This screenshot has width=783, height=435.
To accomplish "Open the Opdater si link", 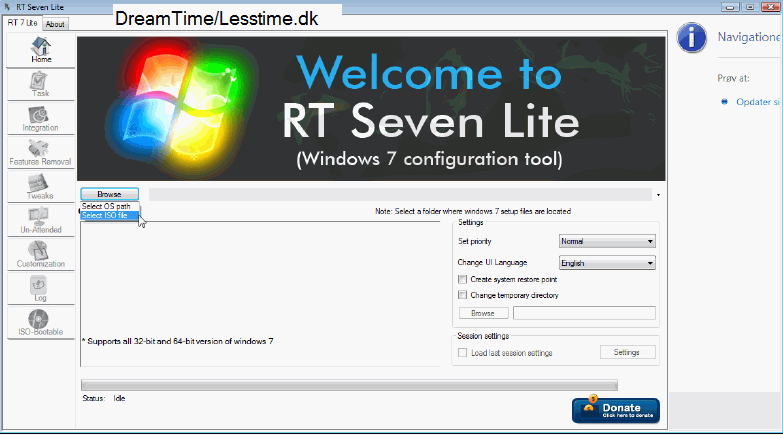I will pos(758,102).
